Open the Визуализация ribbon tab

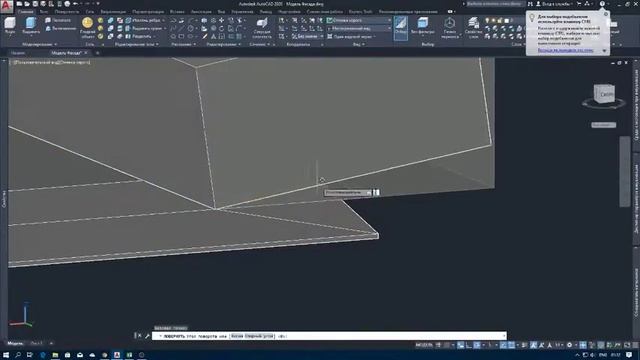click(113, 12)
